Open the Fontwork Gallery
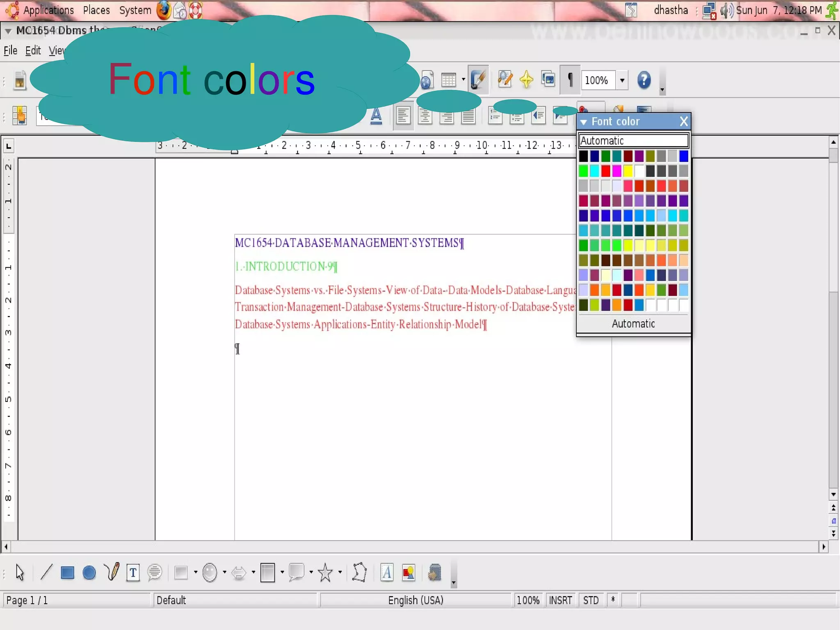 tap(386, 572)
